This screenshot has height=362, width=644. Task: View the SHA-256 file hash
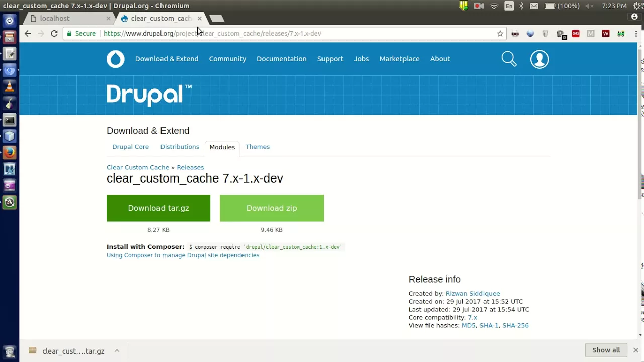click(x=515, y=326)
